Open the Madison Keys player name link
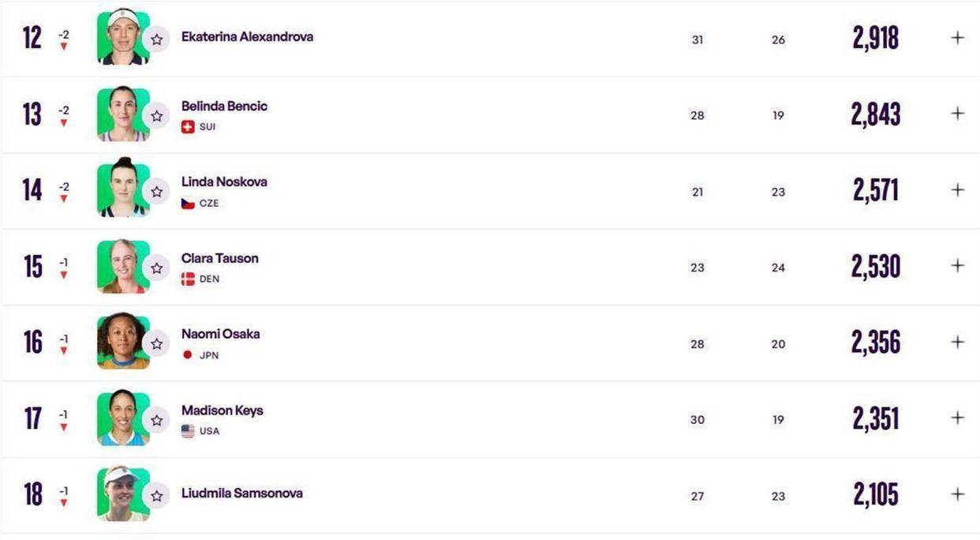Viewport: 980px width, 540px height. [222, 411]
